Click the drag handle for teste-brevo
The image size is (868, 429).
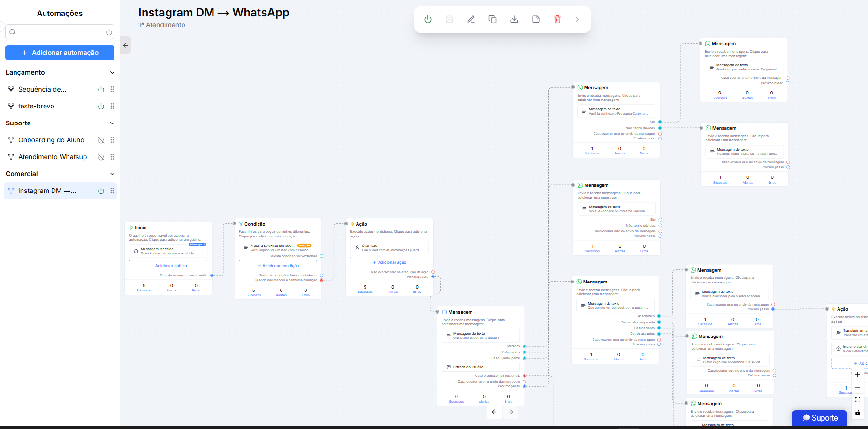[x=112, y=106]
